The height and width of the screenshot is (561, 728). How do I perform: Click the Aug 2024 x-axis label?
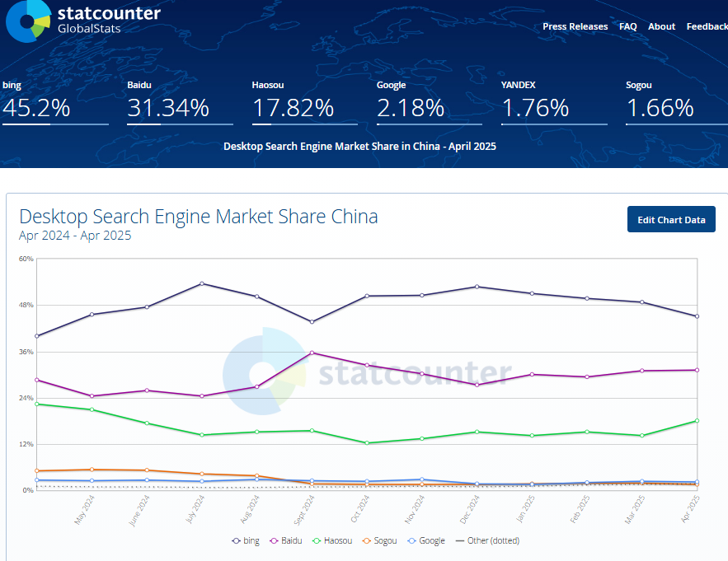click(x=250, y=509)
